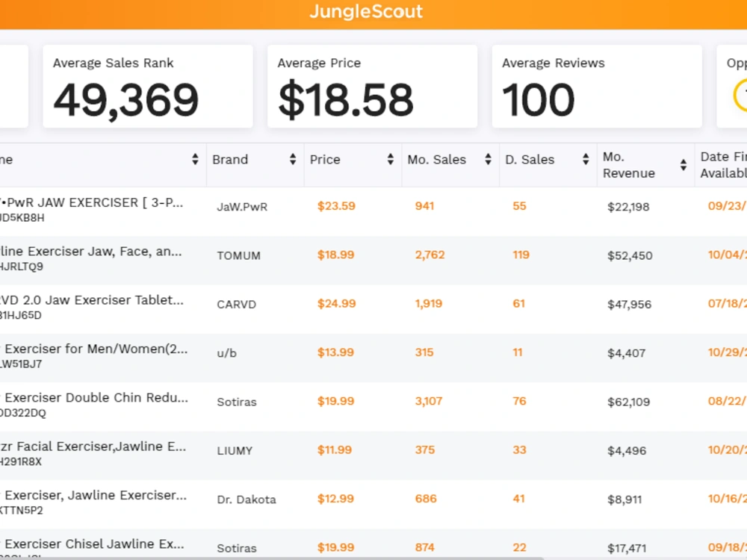Sort by D. Sales arrows
The height and width of the screenshot is (560, 747).
point(586,160)
